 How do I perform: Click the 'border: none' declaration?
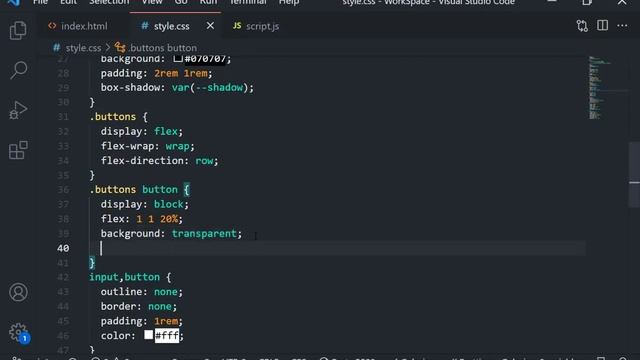(139, 307)
